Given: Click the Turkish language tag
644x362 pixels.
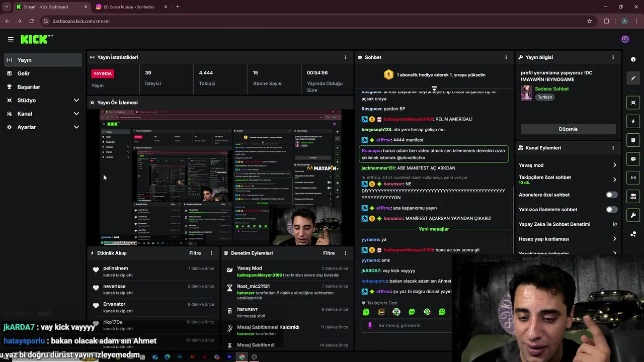Looking at the screenshot, I should click(545, 97).
